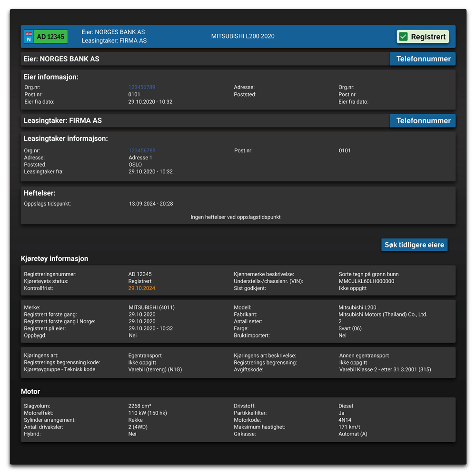Click the Bruktimportert value Nei
Image resolution: width=476 pixels, height=476 pixels.
tap(342, 336)
